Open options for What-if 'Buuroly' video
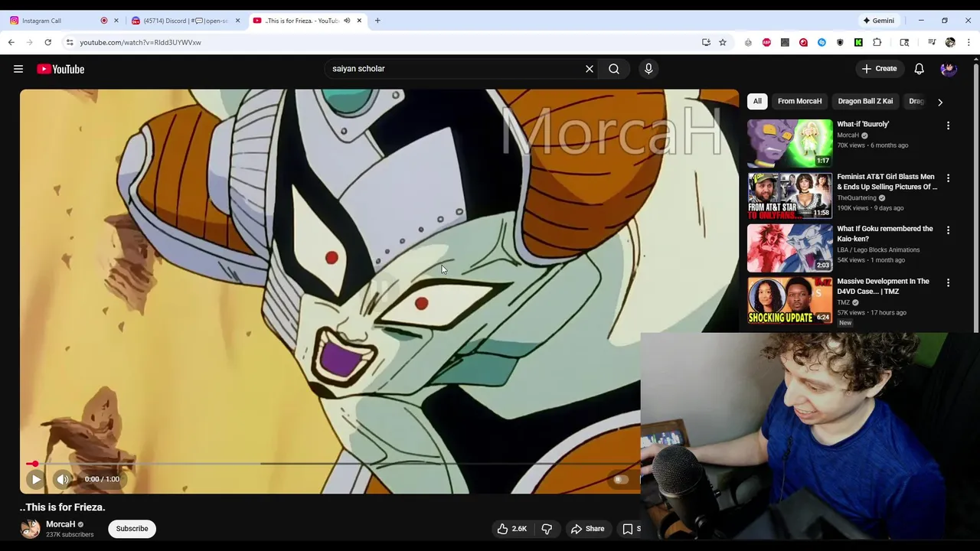Image resolution: width=980 pixels, height=551 pixels. [x=948, y=126]
